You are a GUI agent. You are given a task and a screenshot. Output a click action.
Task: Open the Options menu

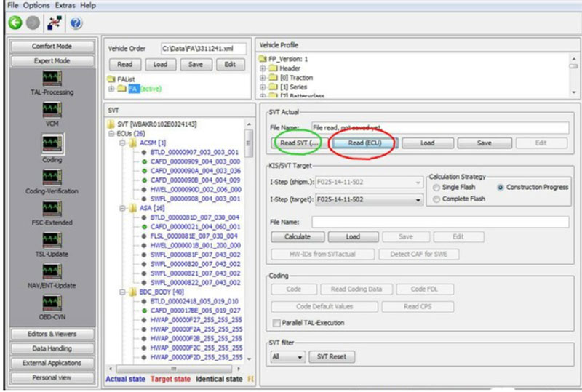(36, 5)
